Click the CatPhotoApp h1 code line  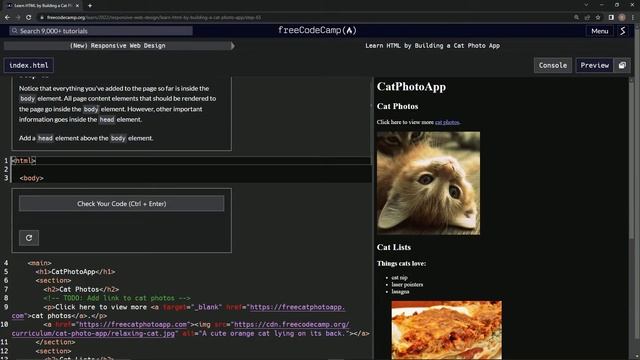(75, 271)
